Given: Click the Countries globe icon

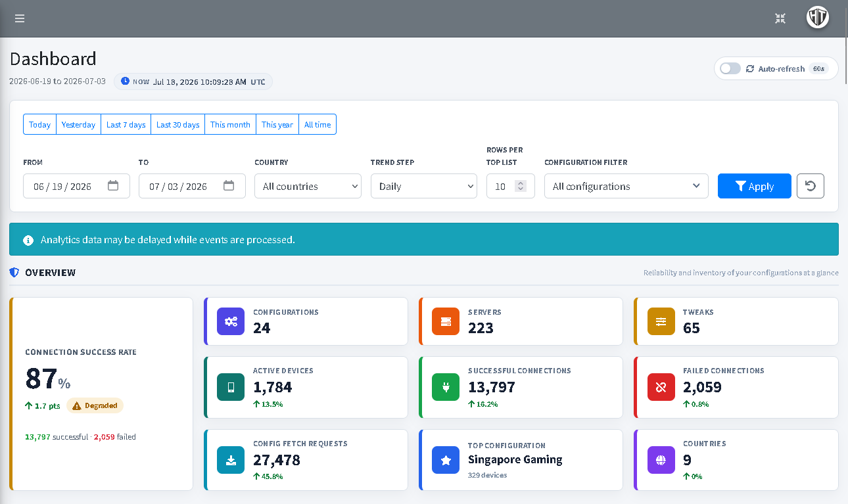Looking at the screenshot, I should tap(661, 460).
